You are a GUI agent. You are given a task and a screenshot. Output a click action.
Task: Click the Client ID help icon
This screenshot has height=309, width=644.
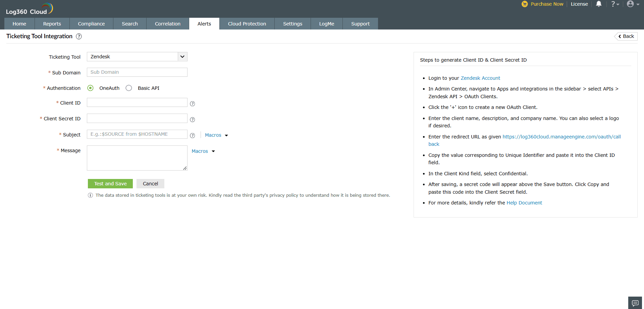point(193,104)
